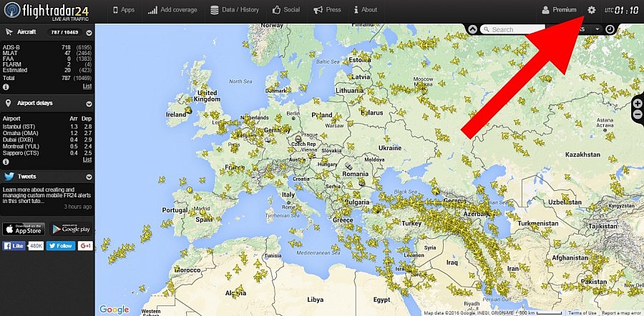
Task: Open the Press menu
Action: tap(327, 10)
